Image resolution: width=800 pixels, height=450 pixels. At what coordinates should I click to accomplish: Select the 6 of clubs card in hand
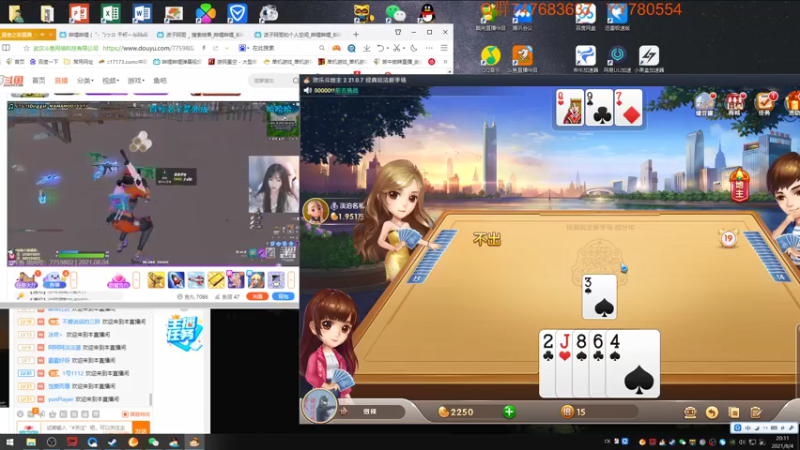(598, 363)
